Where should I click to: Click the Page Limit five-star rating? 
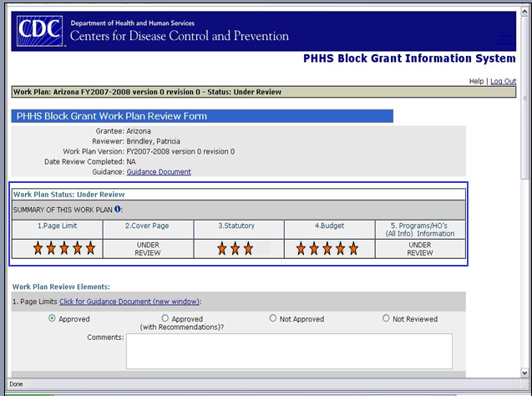coord(64,248)
